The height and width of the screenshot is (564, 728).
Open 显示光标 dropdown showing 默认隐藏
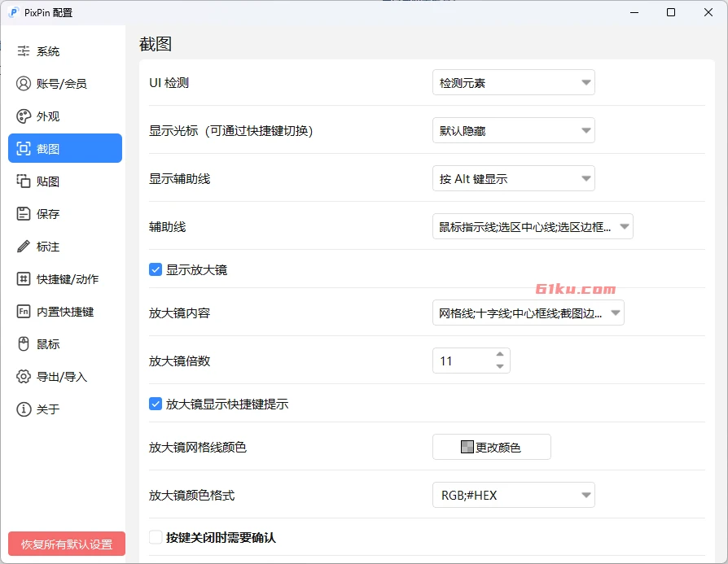[514, 130]
